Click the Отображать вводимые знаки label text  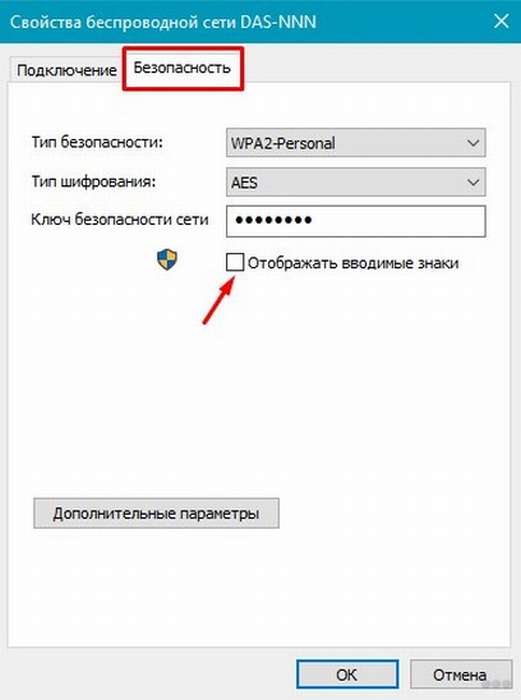tap(353, 263)
